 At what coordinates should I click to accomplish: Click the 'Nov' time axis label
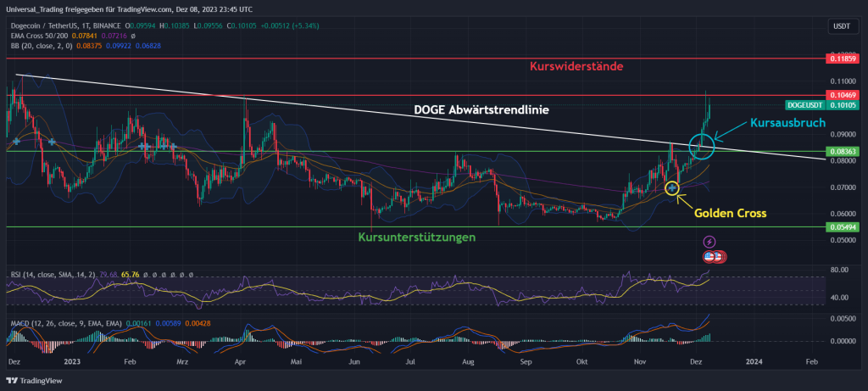639,361
